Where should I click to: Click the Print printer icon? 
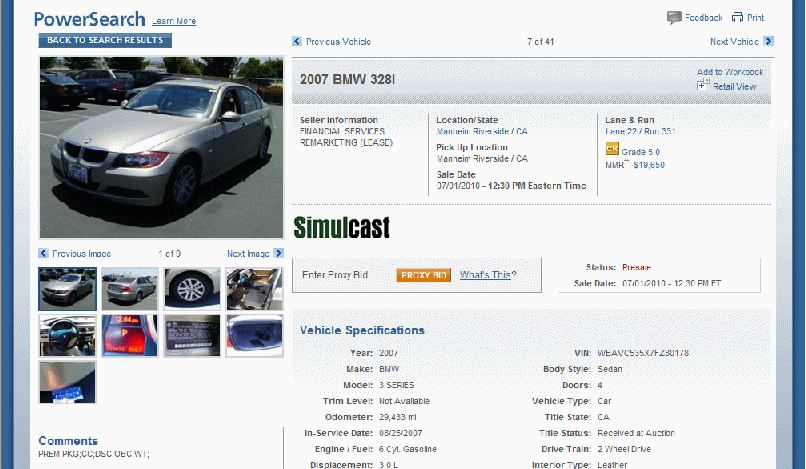coord(737,17)
